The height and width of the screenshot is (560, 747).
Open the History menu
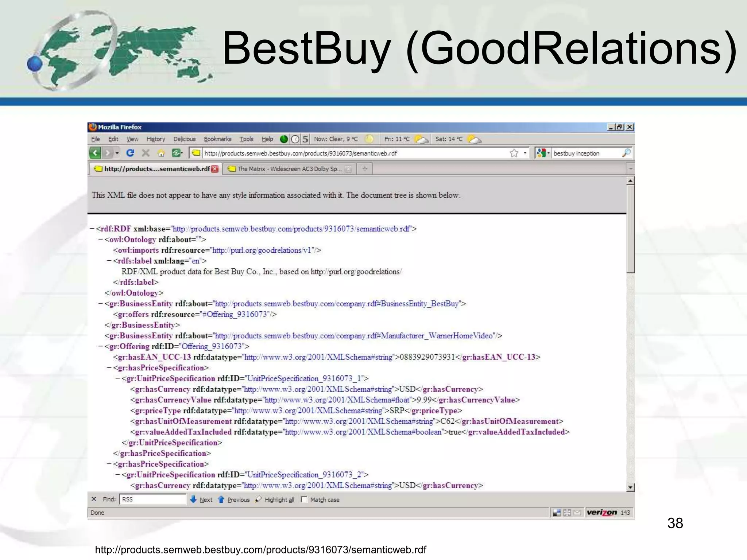156,139
